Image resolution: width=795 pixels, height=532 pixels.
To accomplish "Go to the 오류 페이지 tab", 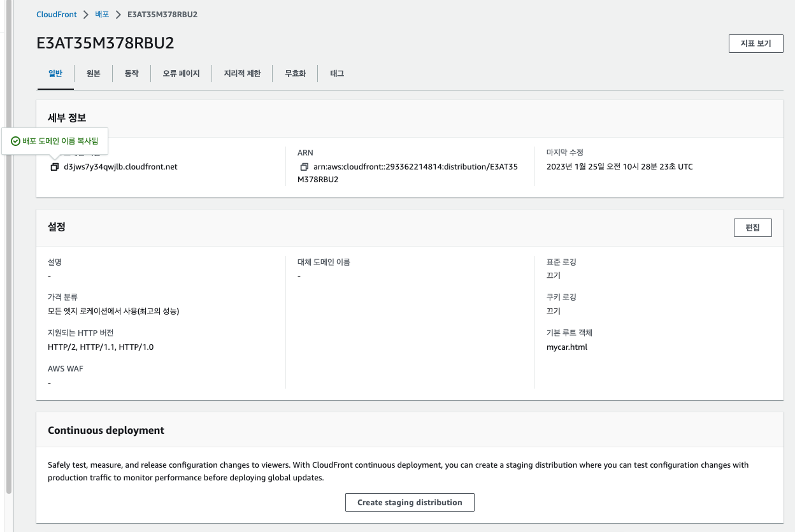I will [x=181, y=74].
